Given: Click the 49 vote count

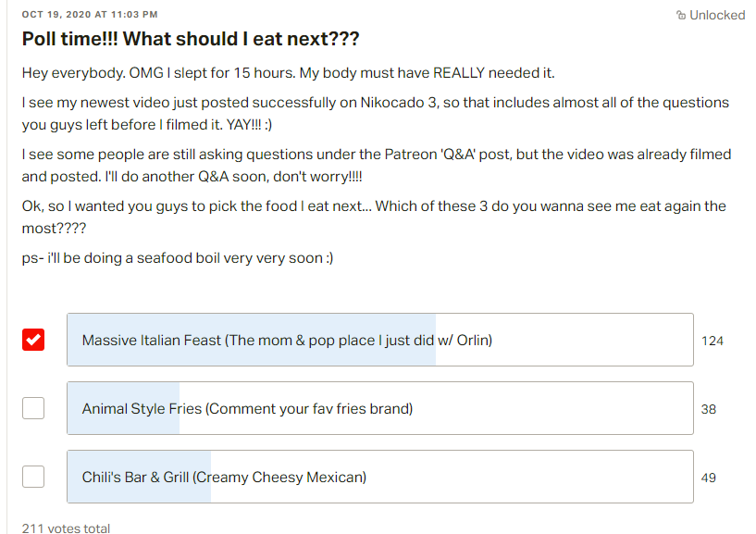Looking at the screenshot, I should (x=708, y=478).
